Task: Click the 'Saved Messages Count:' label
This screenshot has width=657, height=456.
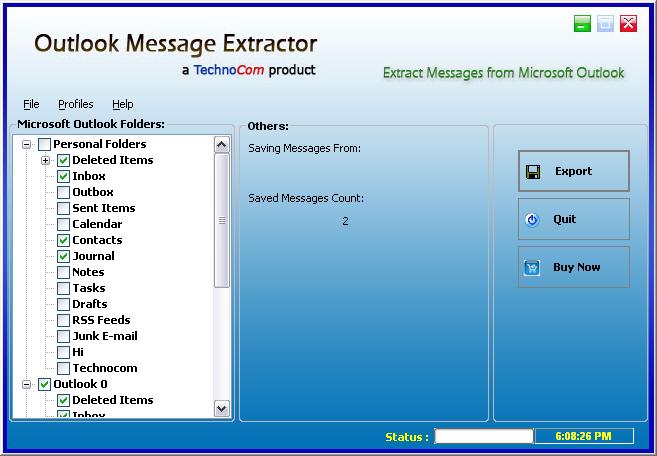Action: [306, 198]
